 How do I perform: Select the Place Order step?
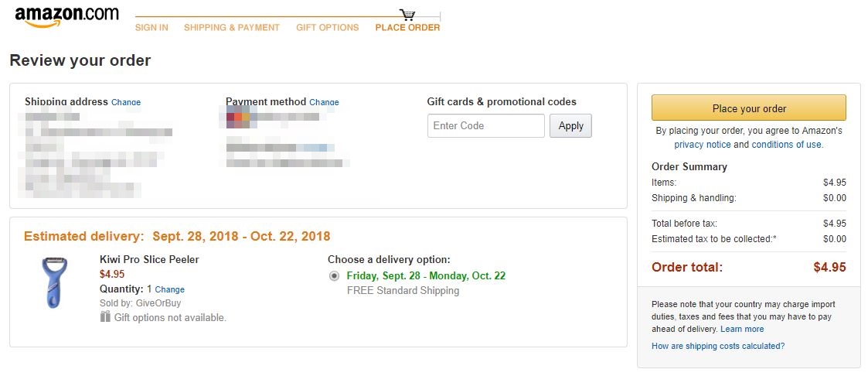coord(407,28)
